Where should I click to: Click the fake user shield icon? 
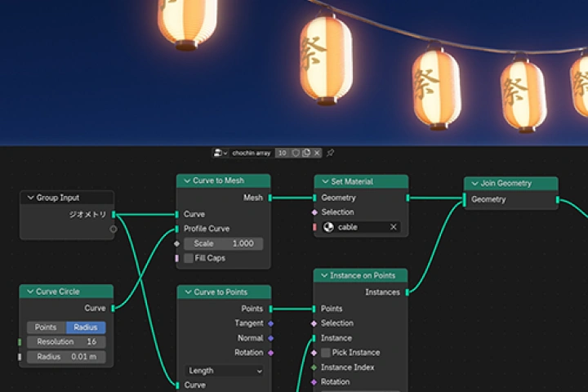click(296, 153)
